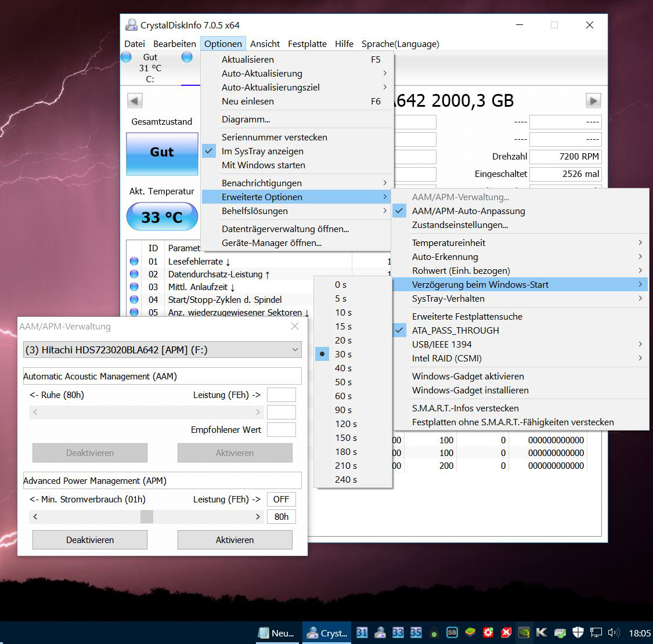Click red X tray icon
Screen dimensions: 653x644
coord(506,633)
